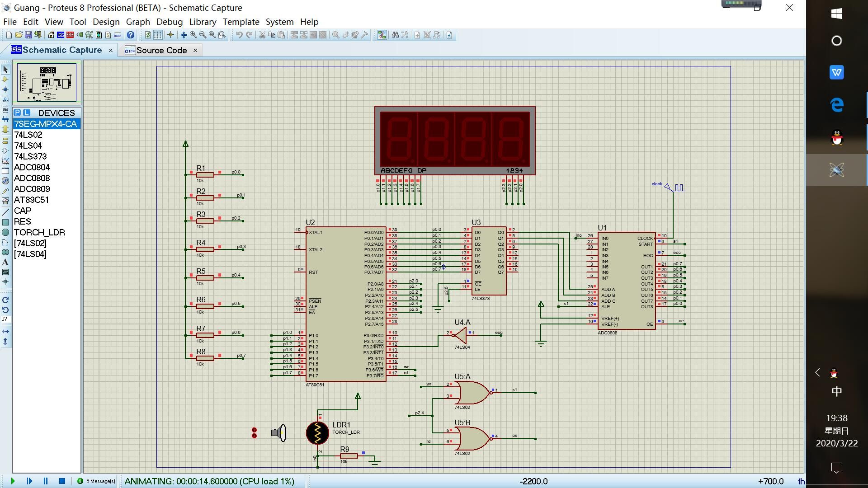Click rotation angle input field
Screen dimensions: 868x488
[x=5, y=319]
